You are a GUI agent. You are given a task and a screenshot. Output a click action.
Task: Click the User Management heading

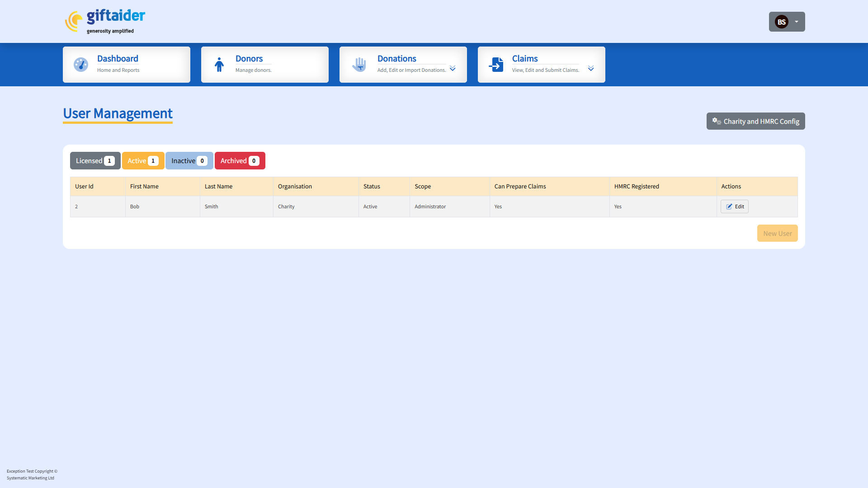pyautogui.click(x=118, y=113)
